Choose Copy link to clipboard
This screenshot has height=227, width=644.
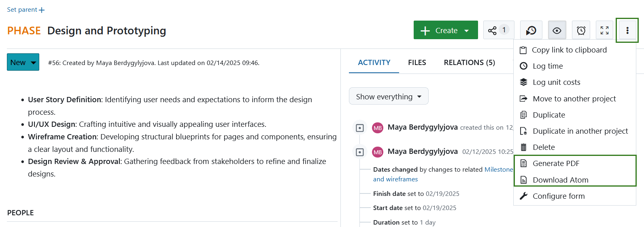pyautogui.click(x=569, y=50)
